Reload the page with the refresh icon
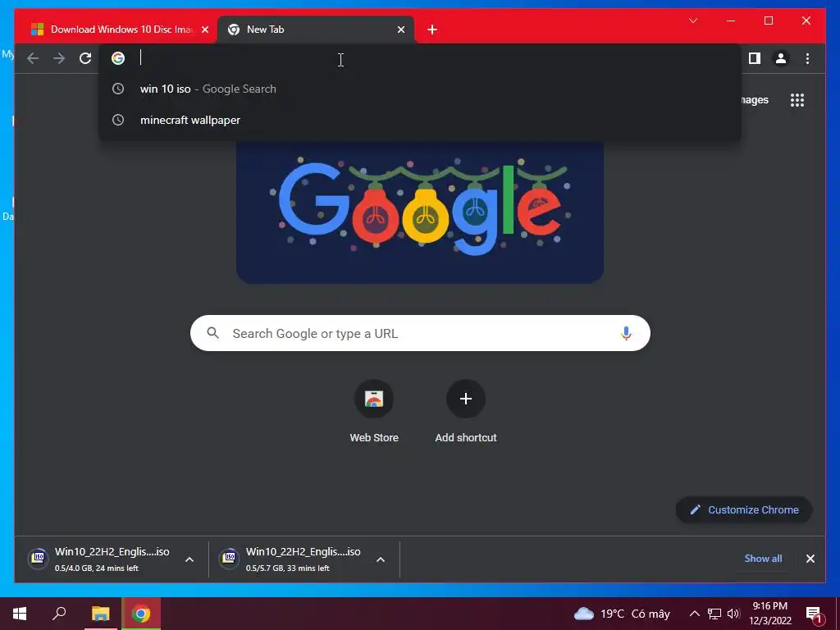The image size is (840, 630). [x=85, y=58]
